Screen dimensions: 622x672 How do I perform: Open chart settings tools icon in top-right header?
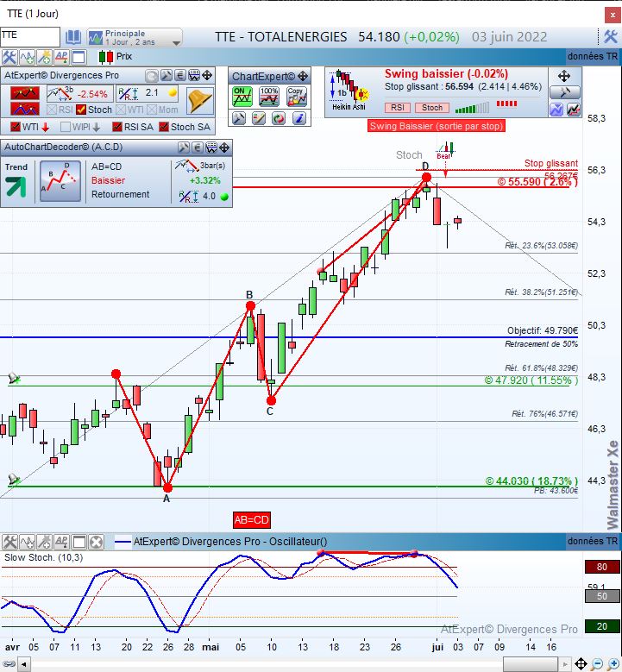[611, 37]
